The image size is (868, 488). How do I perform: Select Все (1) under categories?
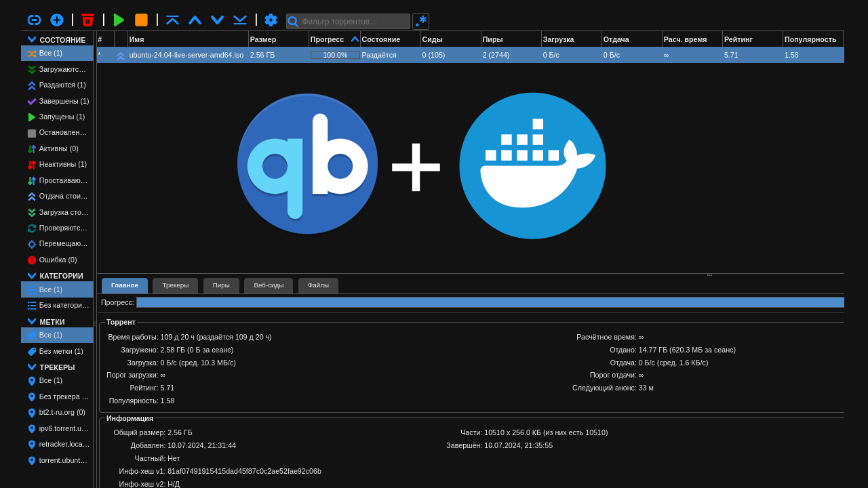(x=57, y=289)
